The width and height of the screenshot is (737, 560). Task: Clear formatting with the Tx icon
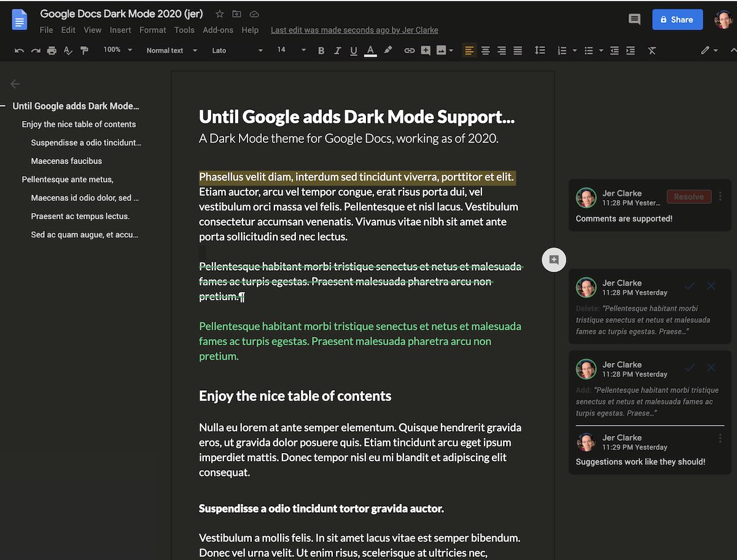point(652,50)
